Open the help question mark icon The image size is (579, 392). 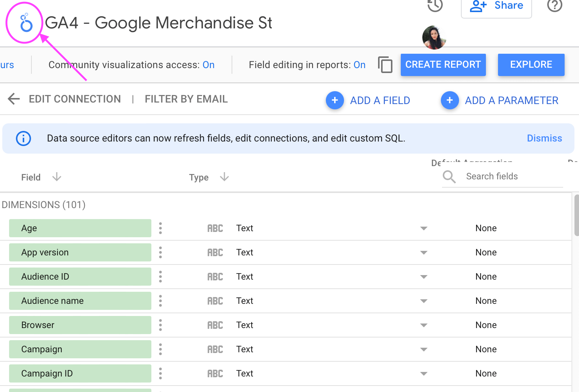pyautogui.click(x=554, y=5)
